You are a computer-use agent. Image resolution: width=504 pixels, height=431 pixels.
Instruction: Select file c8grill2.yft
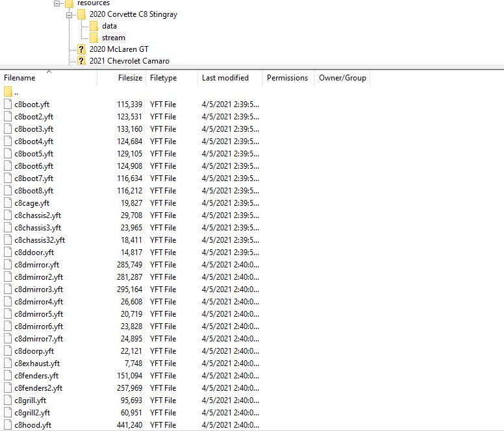32,413
